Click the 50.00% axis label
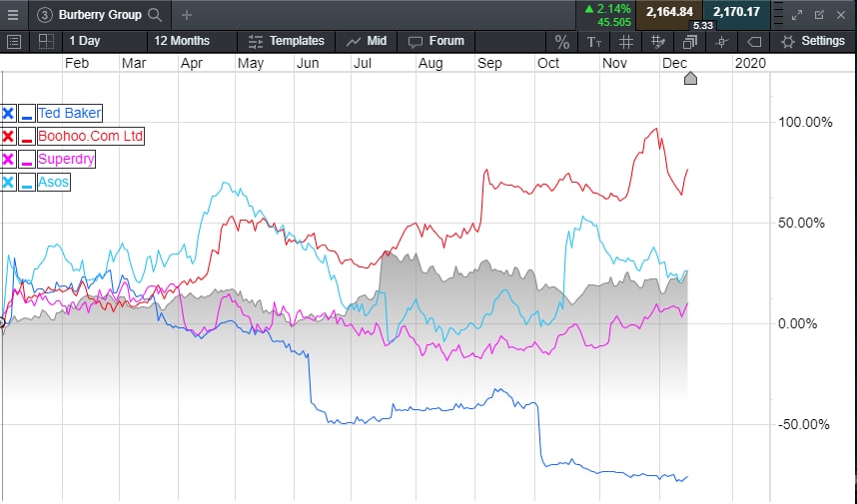Image resolution: width=857 pixels, height=504 pixels. pos(801,223)
